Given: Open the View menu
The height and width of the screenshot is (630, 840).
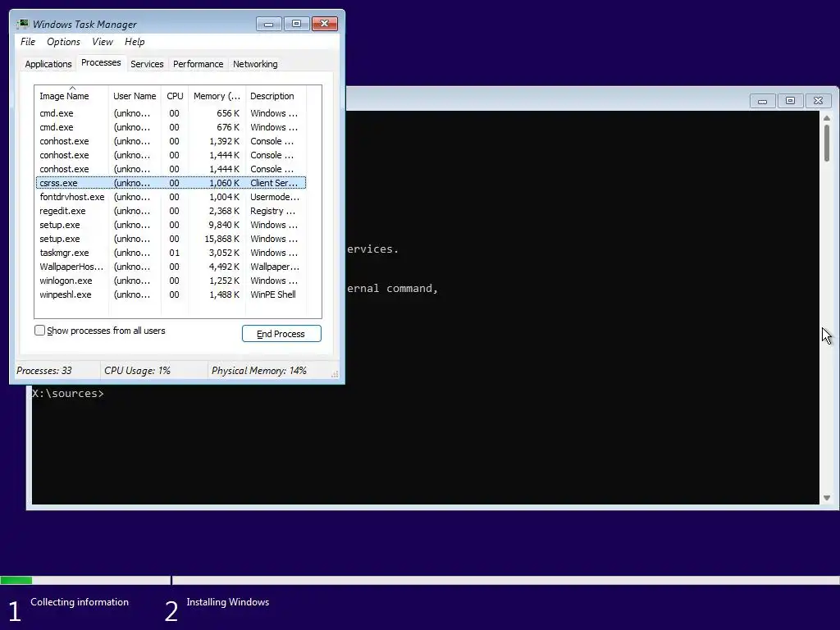Looking at the screenshot, I should coord(103,42).
